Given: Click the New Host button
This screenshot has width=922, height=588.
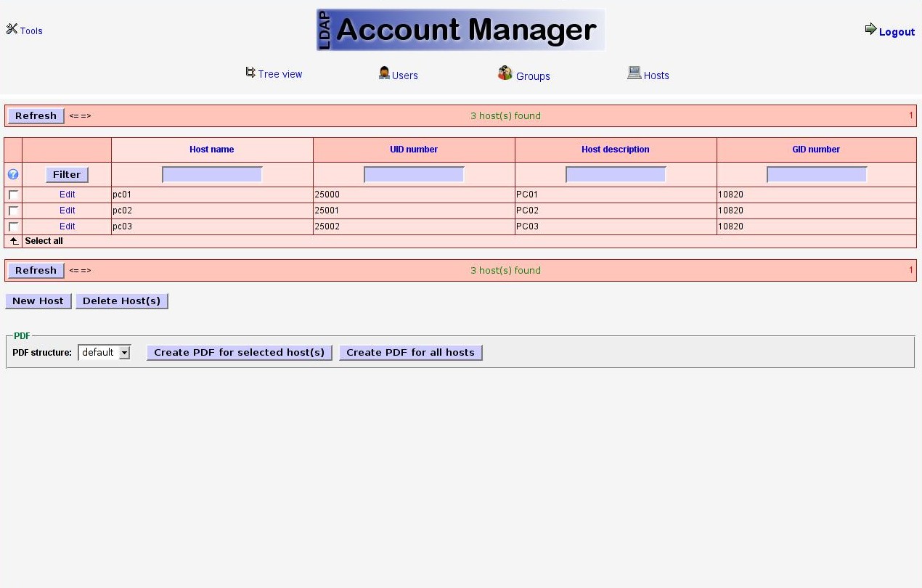Looking at the screenshot, I should 38,301.
